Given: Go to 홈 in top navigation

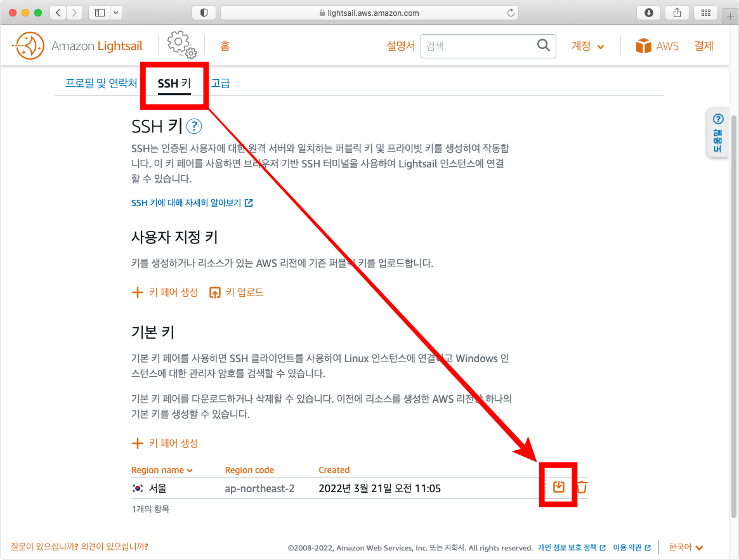Looking at the screenshot, I should (225, 46).
